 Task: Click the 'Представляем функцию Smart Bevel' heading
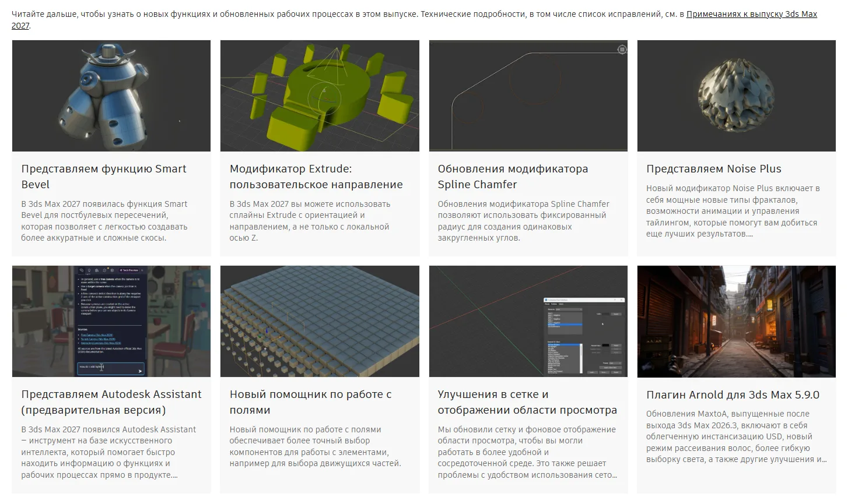click(x=104, y=177)
